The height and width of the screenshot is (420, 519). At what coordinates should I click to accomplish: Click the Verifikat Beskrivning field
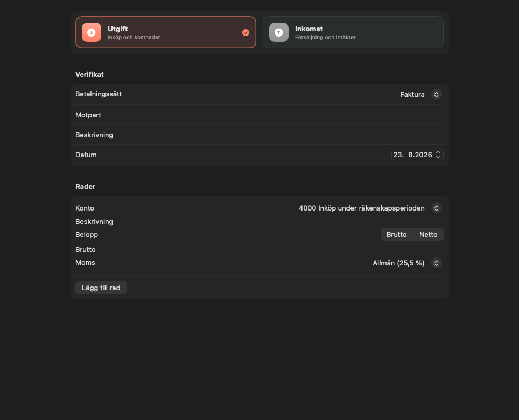(259, 135)
